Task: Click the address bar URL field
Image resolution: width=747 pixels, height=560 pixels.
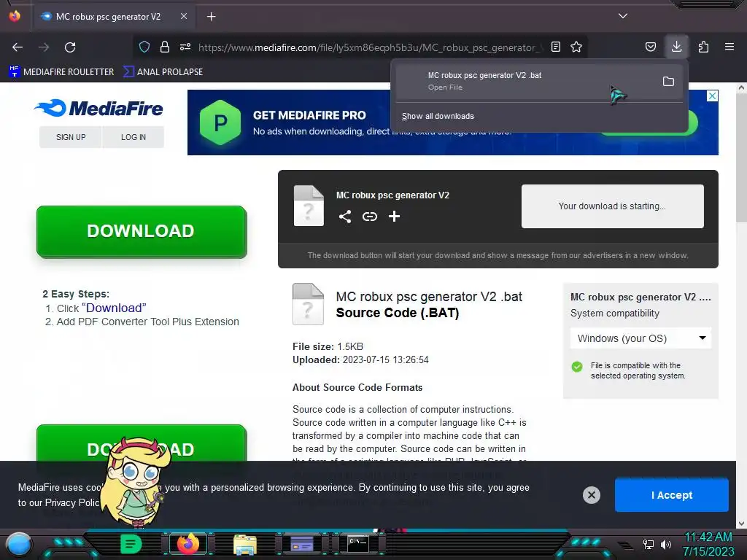Action: click(x=369, y=47)
